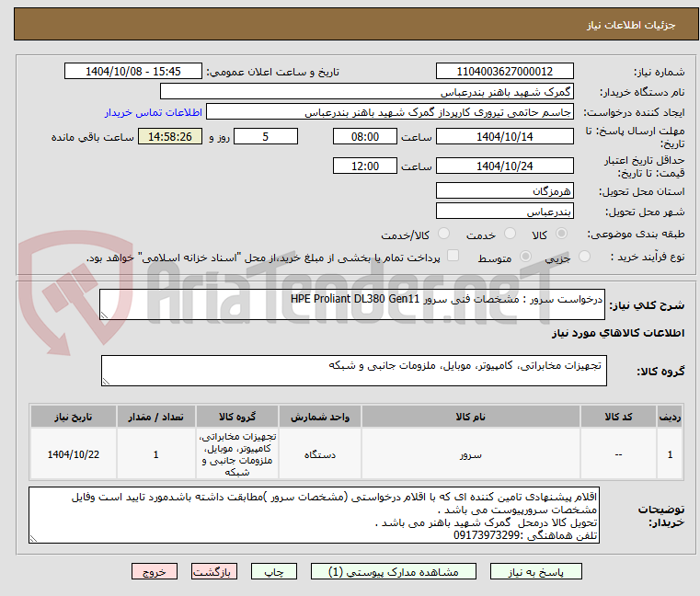Image resolution: width=700 pixels, height=596 pixels.
Task: Select the متوسط purchase type radio
Action: (525, 257)
